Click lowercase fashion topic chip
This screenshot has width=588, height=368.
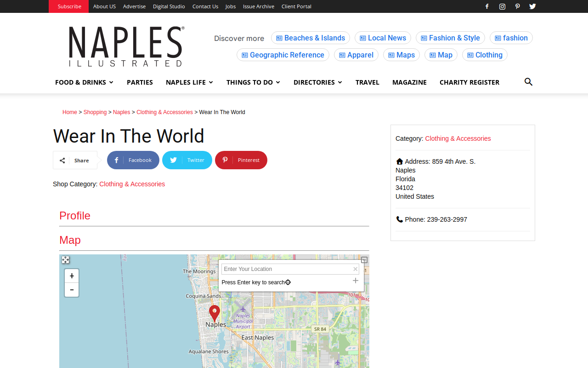coord(511,38)
